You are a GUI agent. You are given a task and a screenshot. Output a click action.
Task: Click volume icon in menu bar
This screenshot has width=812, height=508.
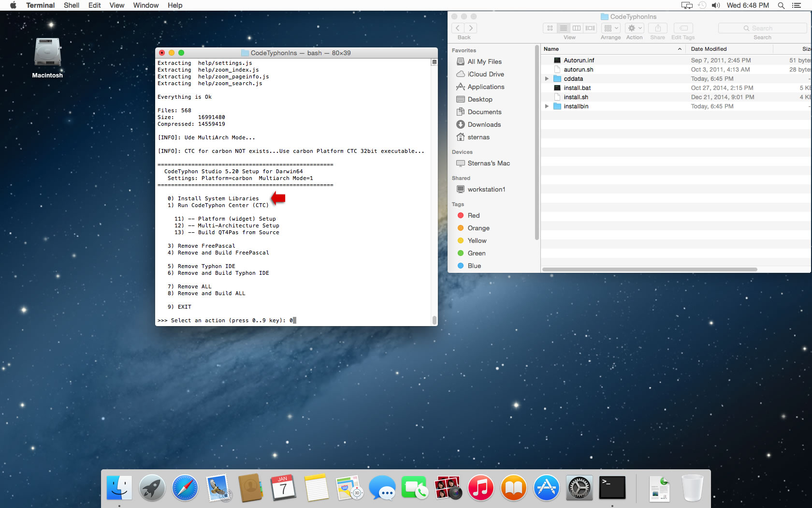[716, 5]
